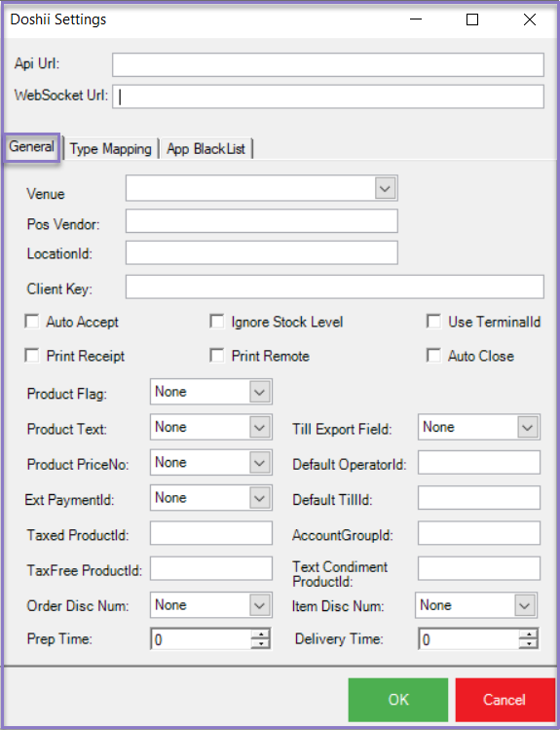
Task: Open the Item Disc Num dropdown
Action: pyautogui.click(x=476, y=605)
